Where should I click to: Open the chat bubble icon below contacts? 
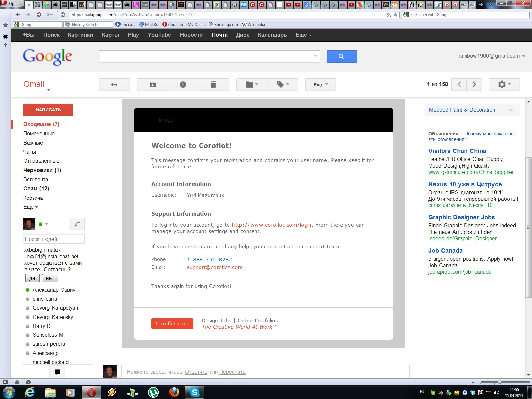coord(57,372)
